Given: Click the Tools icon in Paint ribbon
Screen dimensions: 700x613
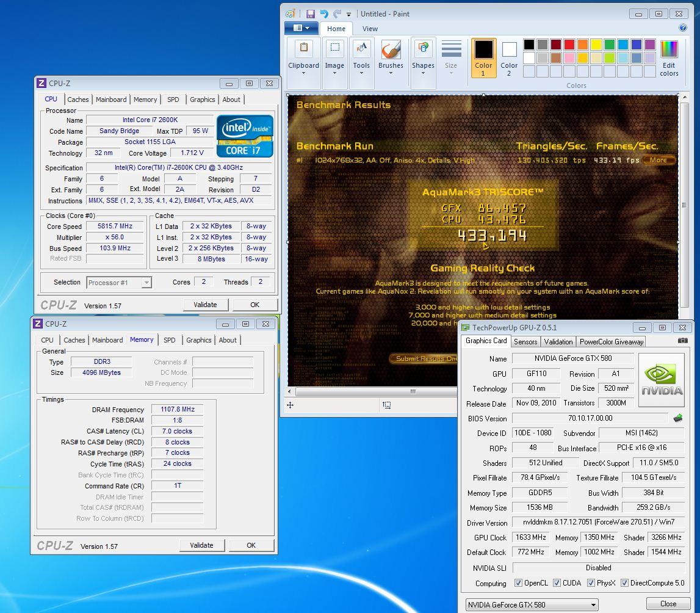Looking at the screenshot, I should (361, 48).
